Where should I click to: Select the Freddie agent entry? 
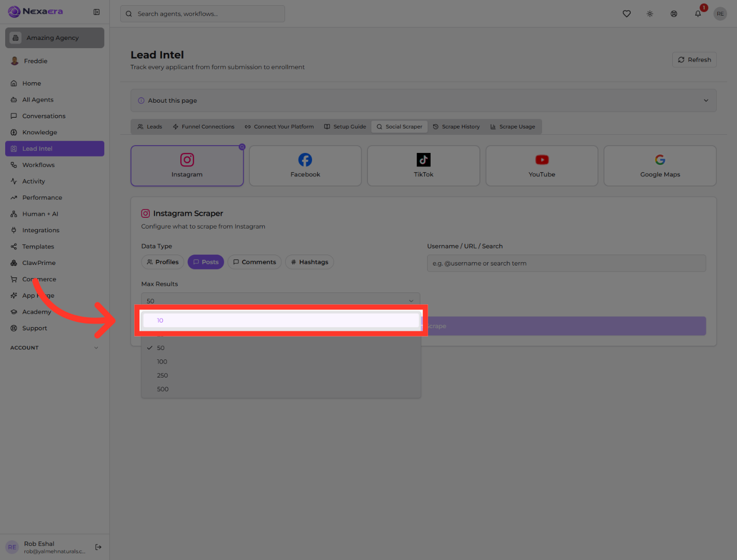click(54, 61)
